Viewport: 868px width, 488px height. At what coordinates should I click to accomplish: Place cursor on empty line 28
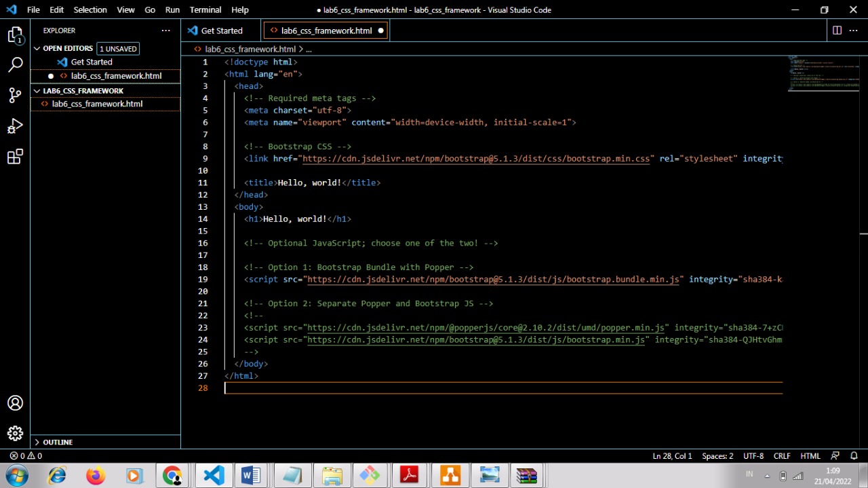503,388
